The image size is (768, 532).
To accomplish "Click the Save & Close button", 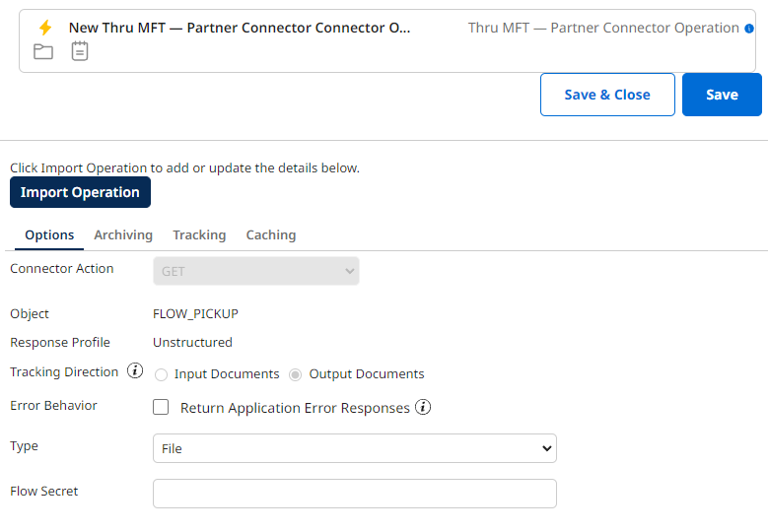I will pyautogui.click(x=607, y=95).
